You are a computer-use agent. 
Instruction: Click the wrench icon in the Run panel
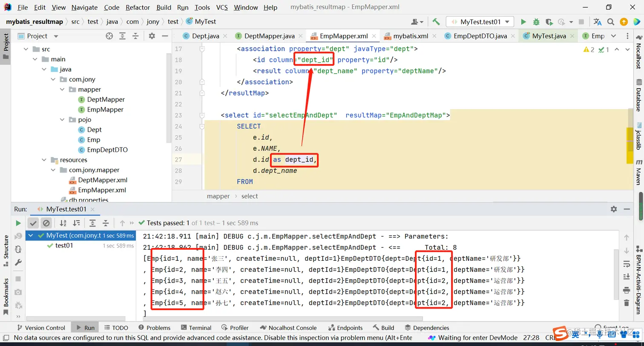point(18,263)
